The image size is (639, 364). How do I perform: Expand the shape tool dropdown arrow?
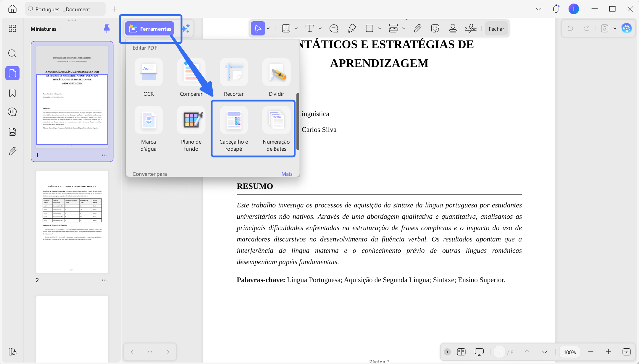tap(380, 29)
